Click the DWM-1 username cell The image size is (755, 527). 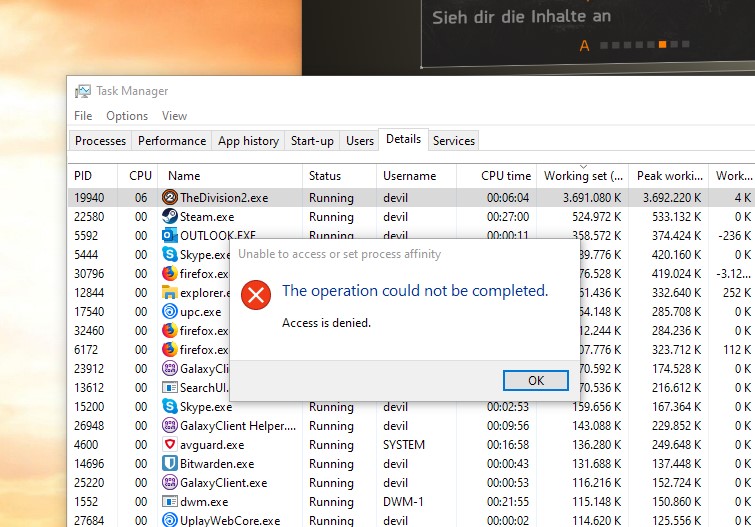coord(403,501)
